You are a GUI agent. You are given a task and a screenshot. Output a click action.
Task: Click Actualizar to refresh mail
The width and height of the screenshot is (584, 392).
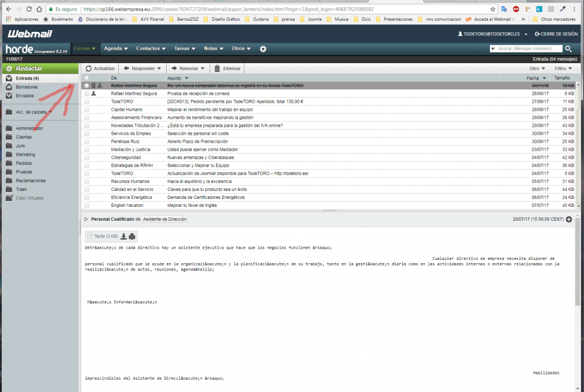[100, 68]
